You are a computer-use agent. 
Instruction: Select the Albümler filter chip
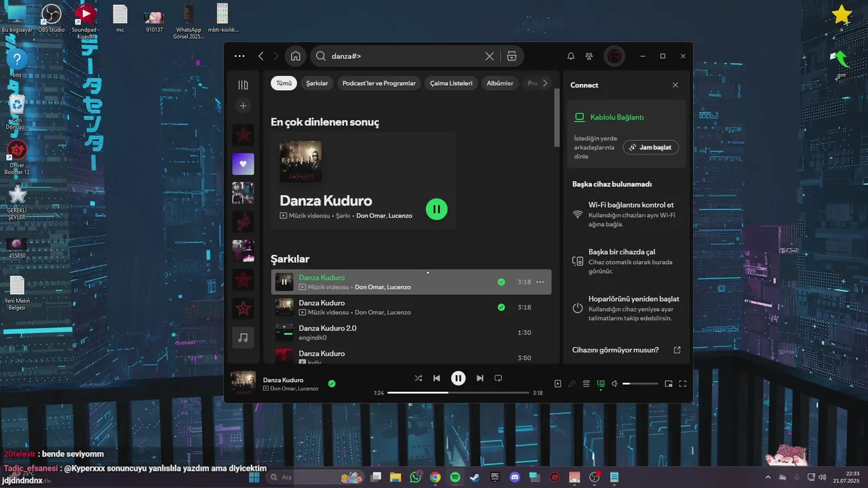point(500,83)
